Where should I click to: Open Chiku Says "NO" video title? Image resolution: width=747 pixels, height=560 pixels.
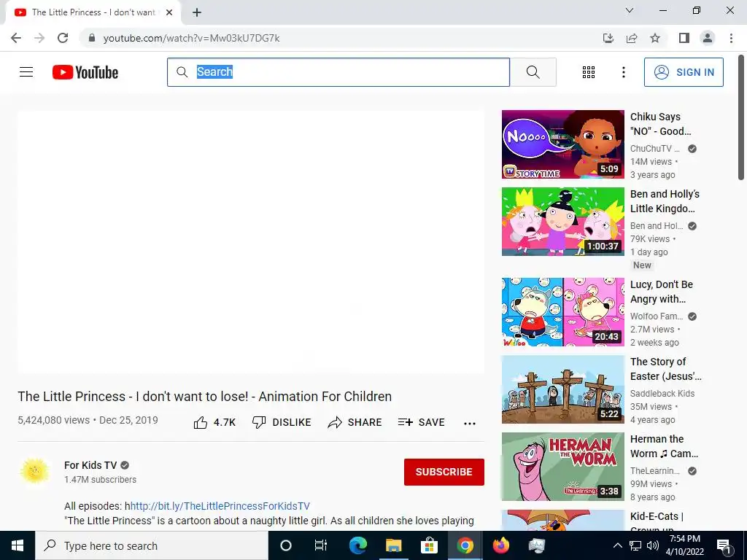[661, 124]
